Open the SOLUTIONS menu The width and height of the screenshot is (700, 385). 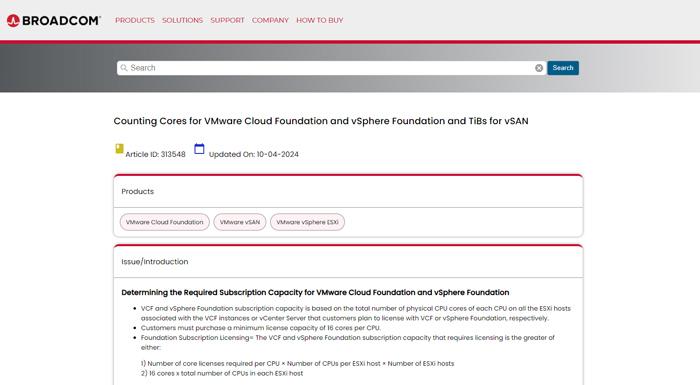[x=182, y=21]
